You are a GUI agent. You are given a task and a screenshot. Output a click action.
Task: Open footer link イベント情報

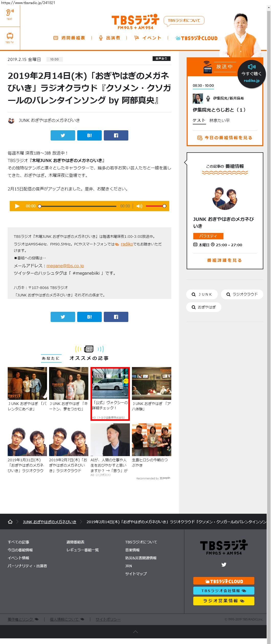click(x=18, y=558)
